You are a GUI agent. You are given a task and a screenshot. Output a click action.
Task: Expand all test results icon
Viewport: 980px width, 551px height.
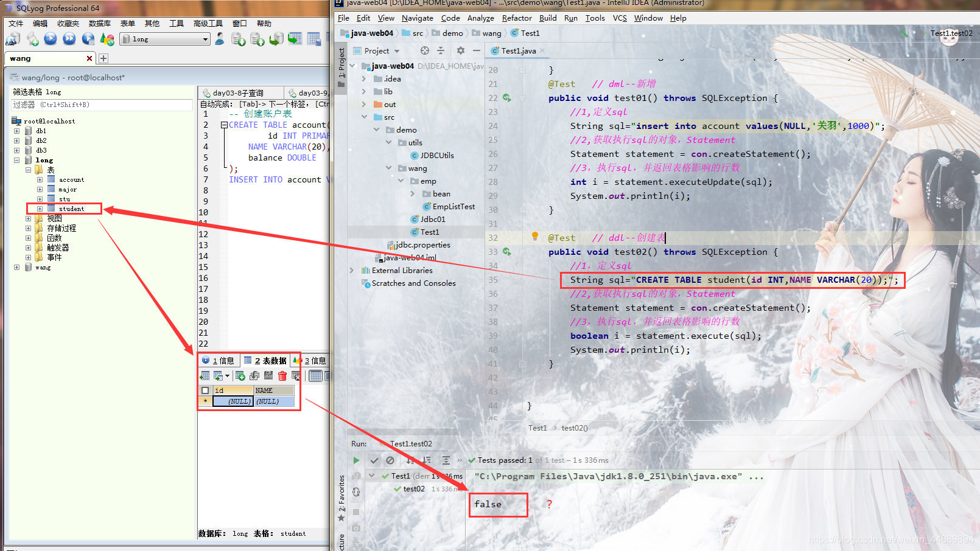(x=446, y=460)
